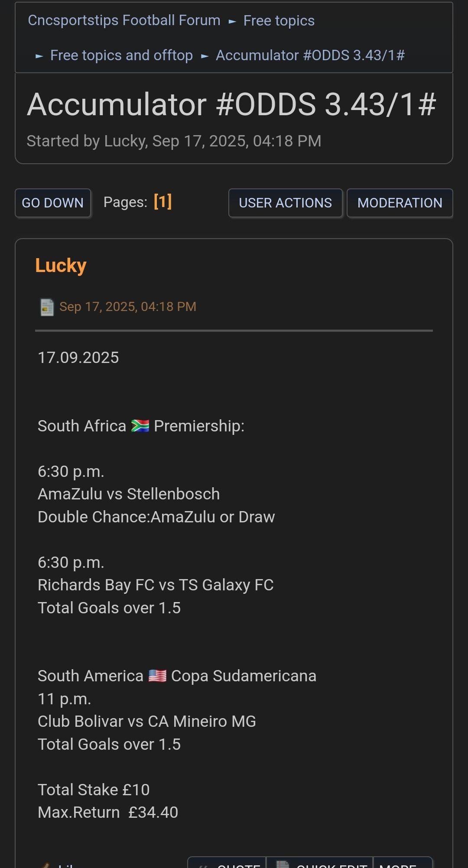This screenshot has height=868, width=468.
Task: Go to Free topics breadcrumb
Action: [279, 20]
